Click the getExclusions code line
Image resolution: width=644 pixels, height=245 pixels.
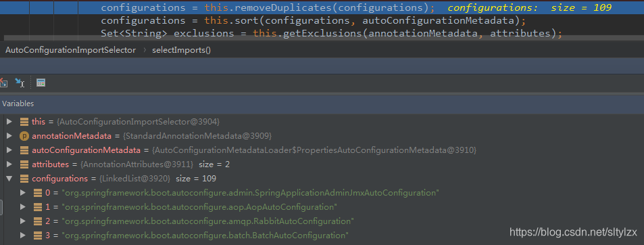pos(331,33)
